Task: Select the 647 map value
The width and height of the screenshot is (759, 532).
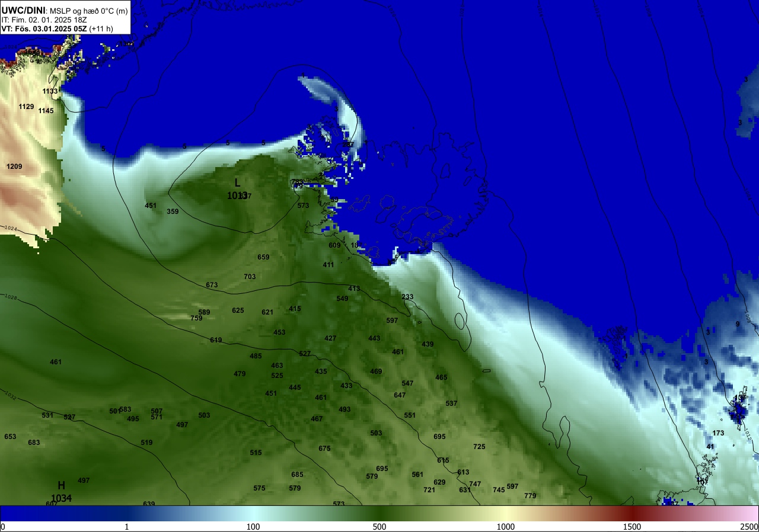Action: pos(400,395)
